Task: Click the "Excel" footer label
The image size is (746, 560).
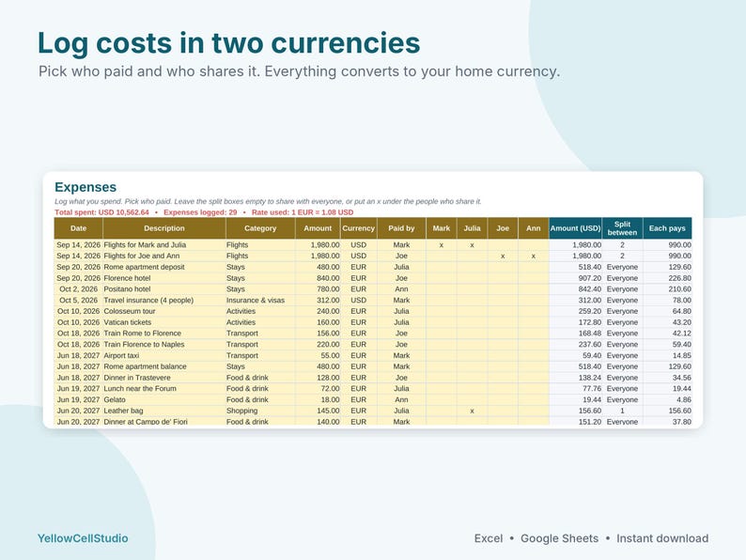Action: (489, 538)
